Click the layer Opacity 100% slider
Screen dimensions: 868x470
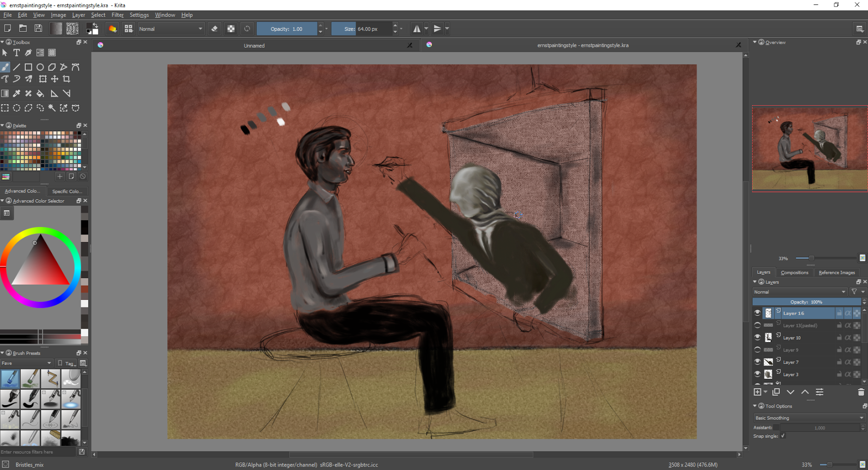(807, 302)
